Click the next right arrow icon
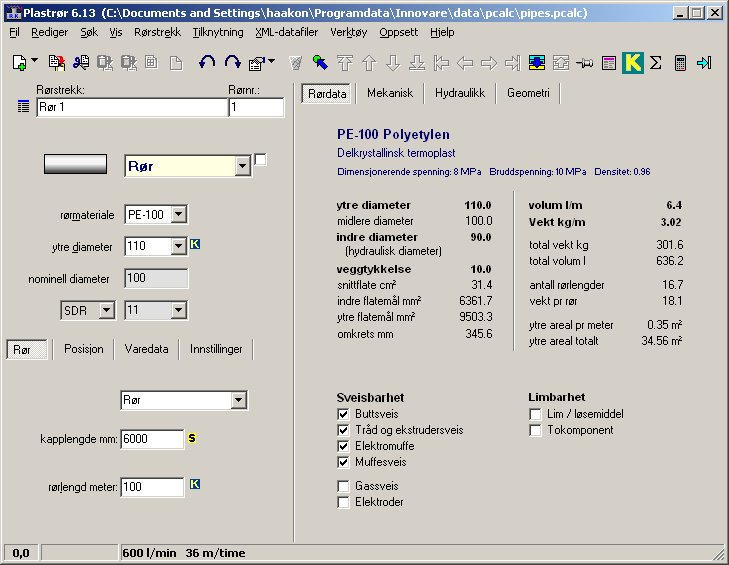The width and height of the screenshot is (729, 565). click(489, 63)
